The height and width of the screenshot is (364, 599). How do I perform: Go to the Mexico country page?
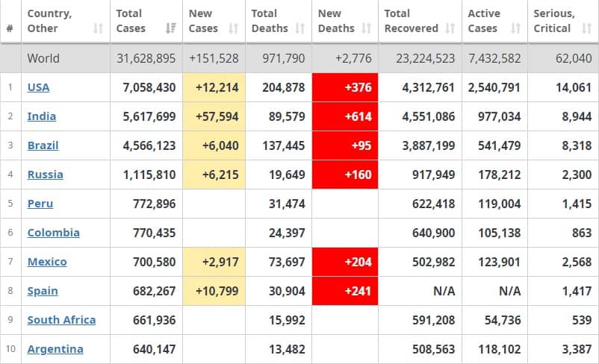(x=47, y=262)
